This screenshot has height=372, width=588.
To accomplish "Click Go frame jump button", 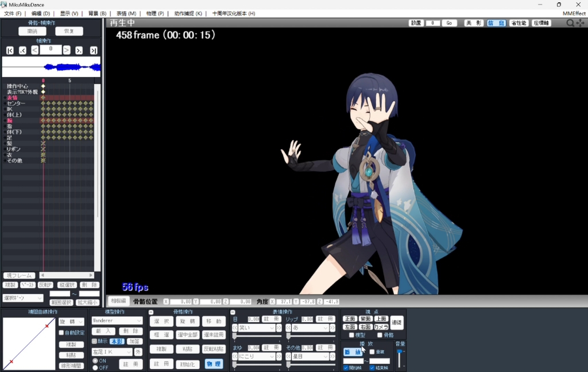I will pyautogui.click(x=449, y=23).
